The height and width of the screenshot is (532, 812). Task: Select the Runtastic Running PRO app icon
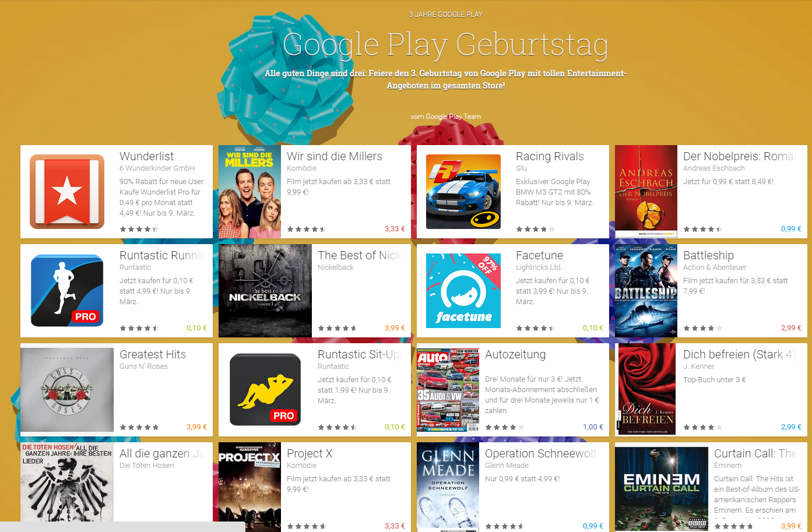[x=67, y=291]
